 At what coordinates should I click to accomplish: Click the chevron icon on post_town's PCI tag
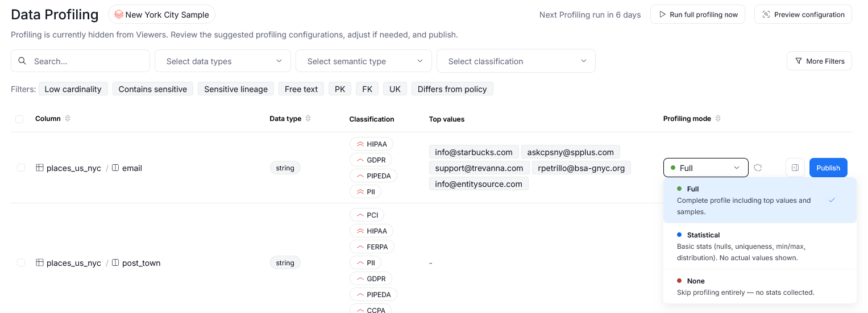point(360,215)
